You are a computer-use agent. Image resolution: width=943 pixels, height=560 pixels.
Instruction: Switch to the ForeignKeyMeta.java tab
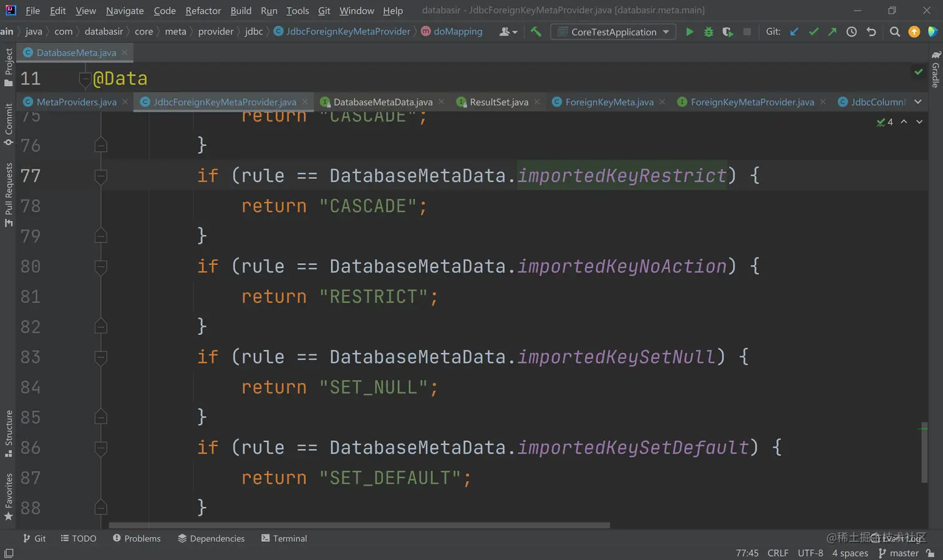[609, 102]
